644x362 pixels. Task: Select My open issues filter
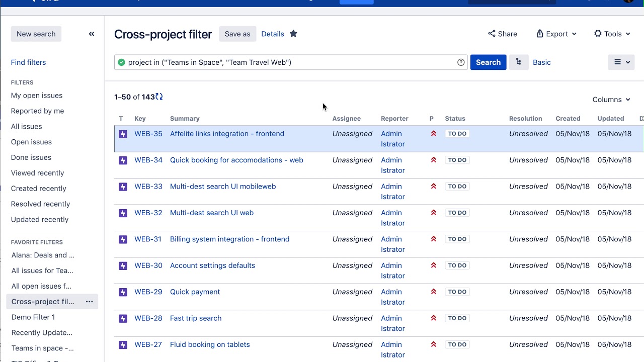tap(37, 96)
